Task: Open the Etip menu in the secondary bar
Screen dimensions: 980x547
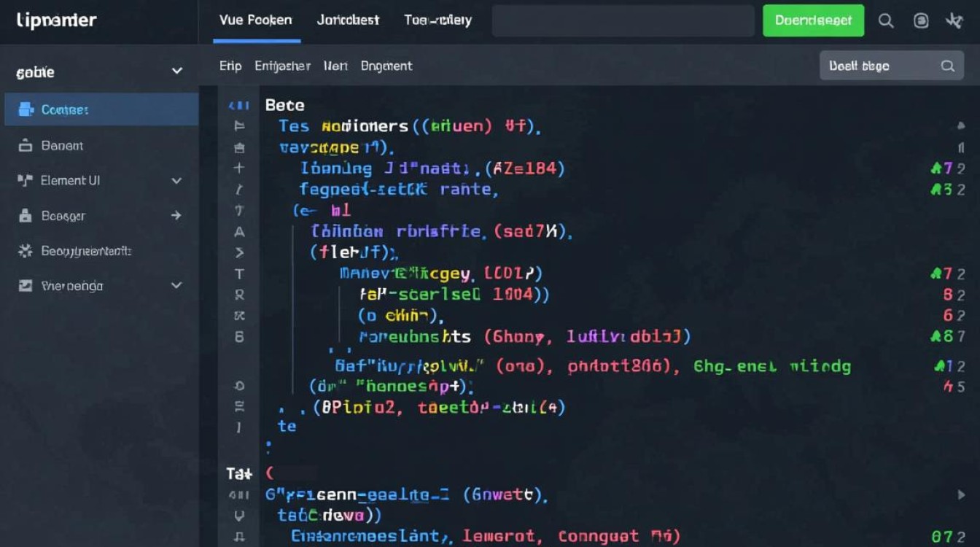Action: 230,66
